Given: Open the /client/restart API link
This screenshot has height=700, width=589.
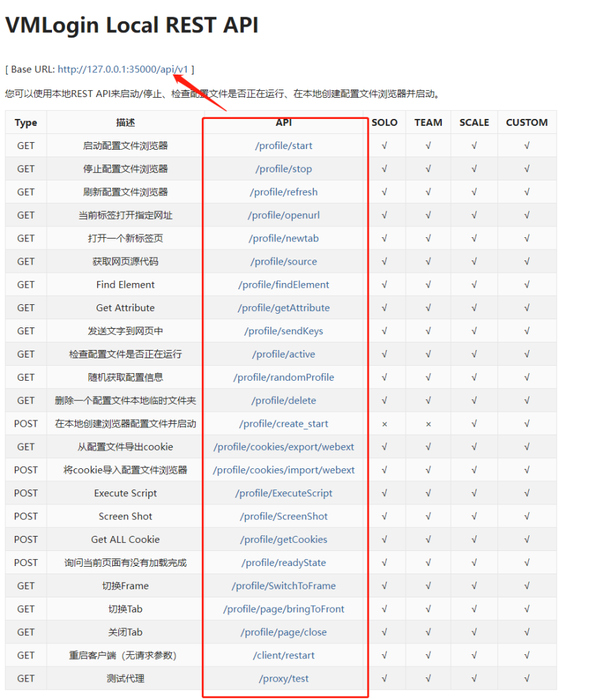Looking at the screenshot, I should [x=283, y=656].
